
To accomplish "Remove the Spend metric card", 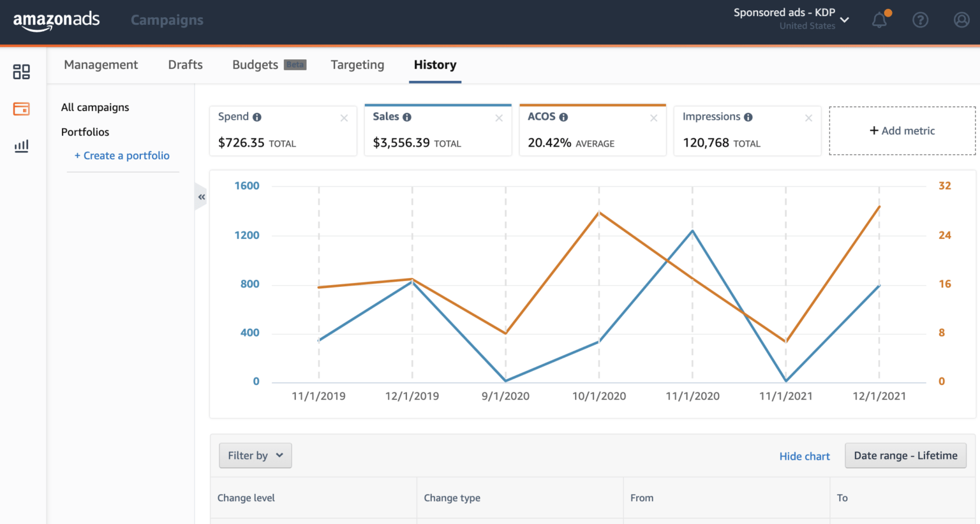I will click(x=344, y=118).
